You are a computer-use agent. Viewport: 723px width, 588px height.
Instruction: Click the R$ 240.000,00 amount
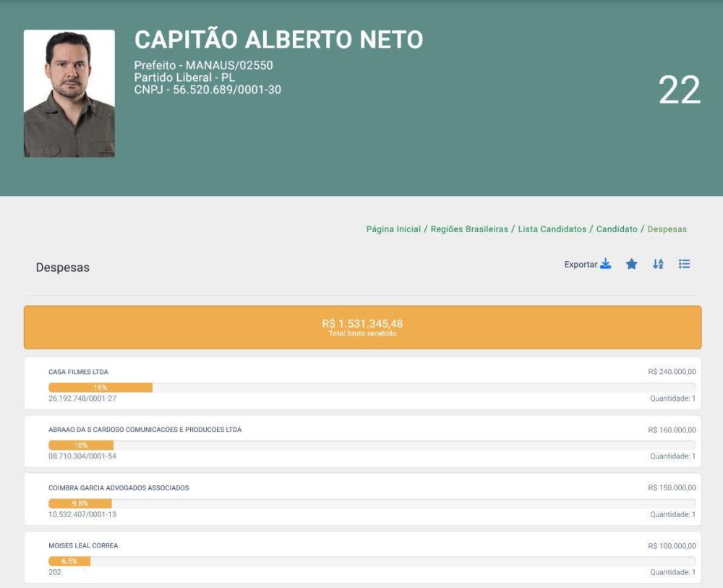672,372
